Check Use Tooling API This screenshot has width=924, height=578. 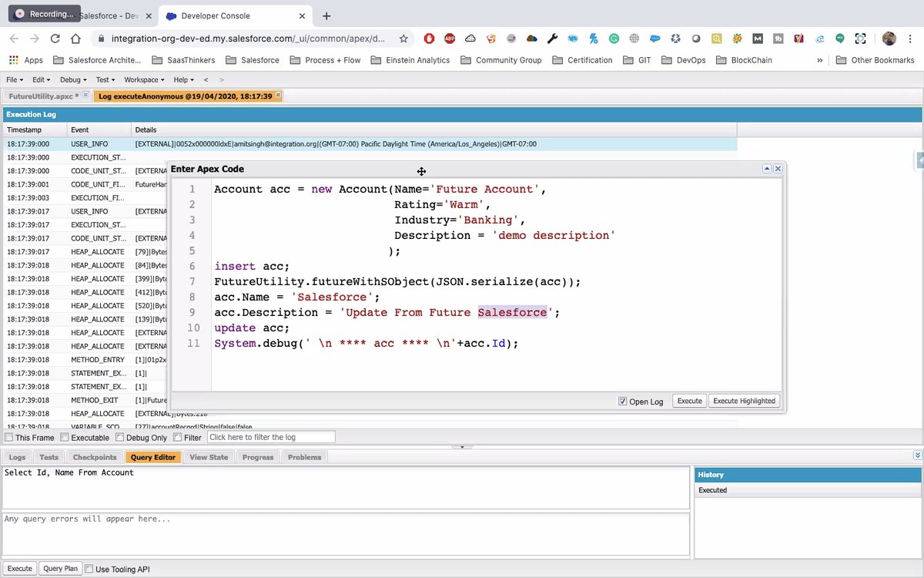point(89,569)
